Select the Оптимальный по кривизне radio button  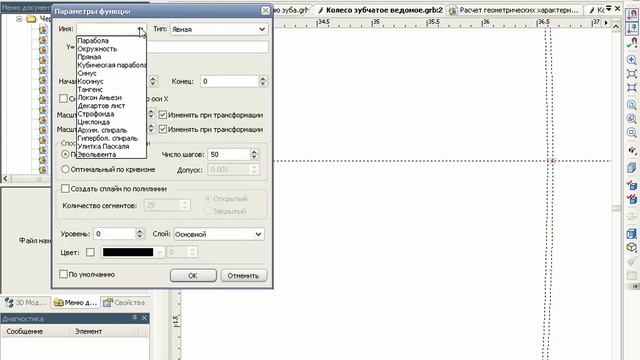click(65, 169)
